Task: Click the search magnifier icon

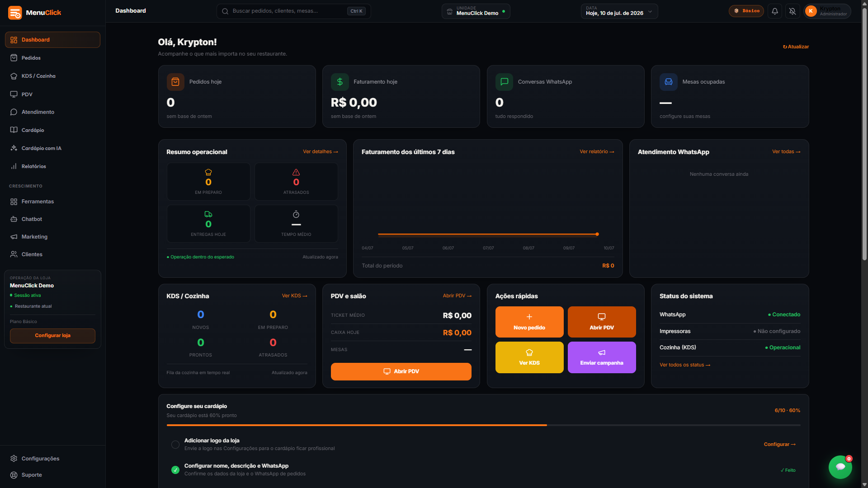Action: (x=225, y=11)
